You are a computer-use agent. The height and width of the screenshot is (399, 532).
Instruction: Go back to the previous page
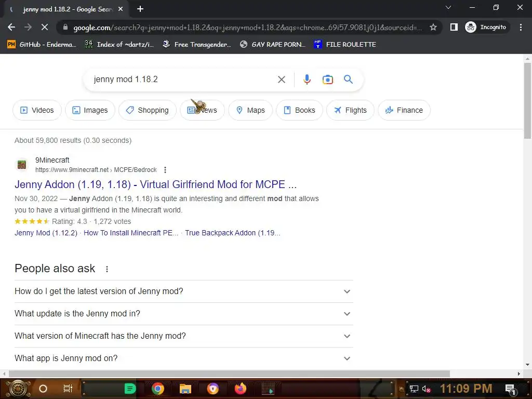[11, 27]
